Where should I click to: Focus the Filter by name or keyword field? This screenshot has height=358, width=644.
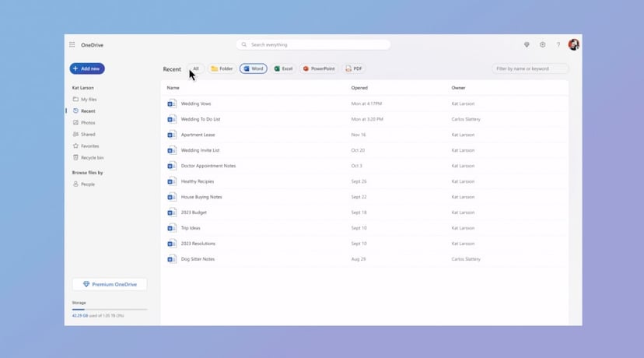coord(530,68)
